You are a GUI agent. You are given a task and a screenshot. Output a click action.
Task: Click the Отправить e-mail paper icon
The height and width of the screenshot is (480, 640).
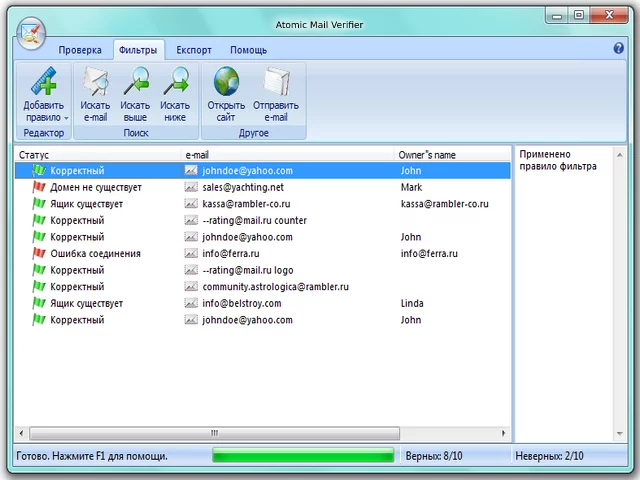point(276,81)
